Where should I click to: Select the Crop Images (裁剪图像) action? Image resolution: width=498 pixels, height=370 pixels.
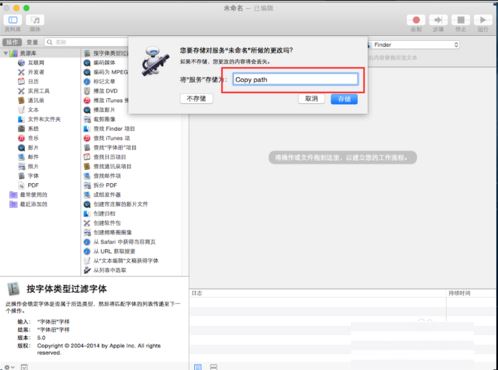click(x=104, y=119)
